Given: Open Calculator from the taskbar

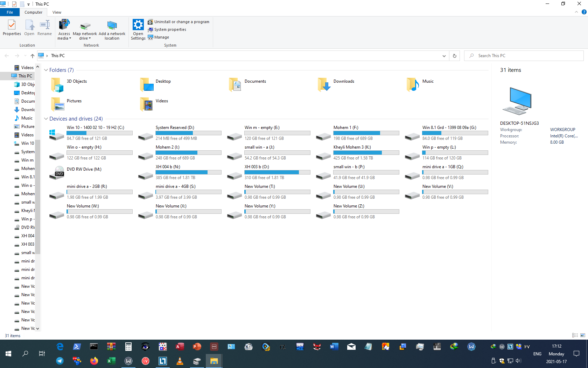Looking at the screenshot, I should [x=128, y=347].
